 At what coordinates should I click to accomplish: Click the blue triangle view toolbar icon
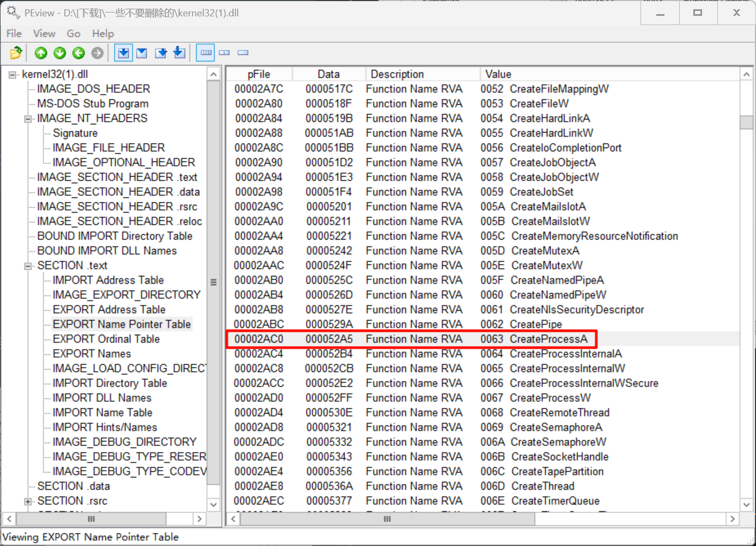142,53
